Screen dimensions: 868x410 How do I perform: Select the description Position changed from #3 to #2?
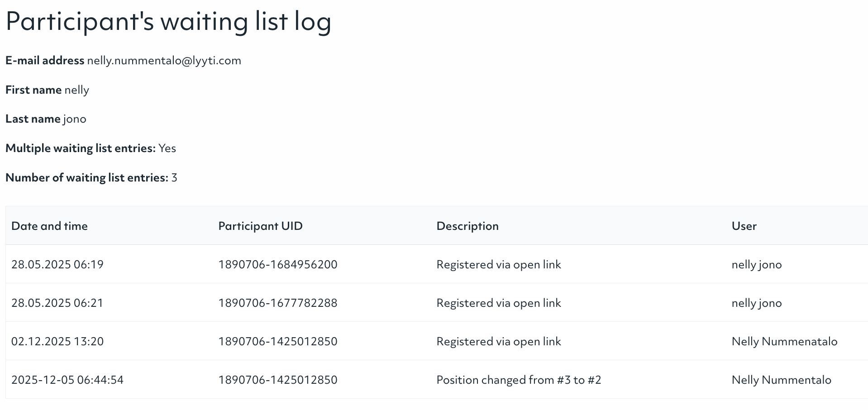[x=519, y=380]
